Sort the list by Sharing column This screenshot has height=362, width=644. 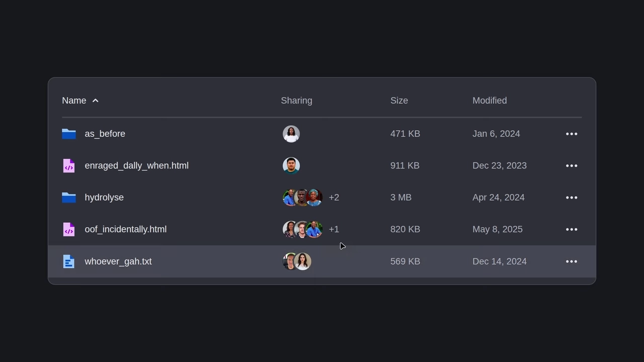296,101
